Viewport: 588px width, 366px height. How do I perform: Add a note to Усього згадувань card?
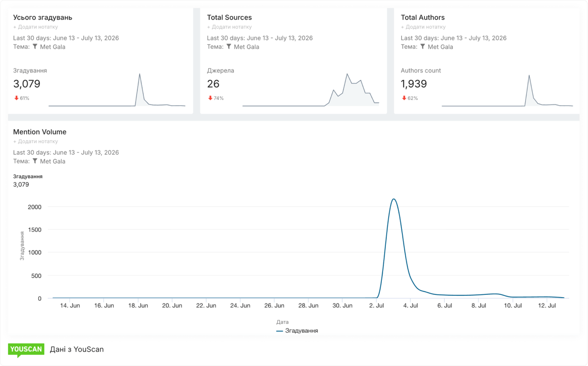pos(35,27)
